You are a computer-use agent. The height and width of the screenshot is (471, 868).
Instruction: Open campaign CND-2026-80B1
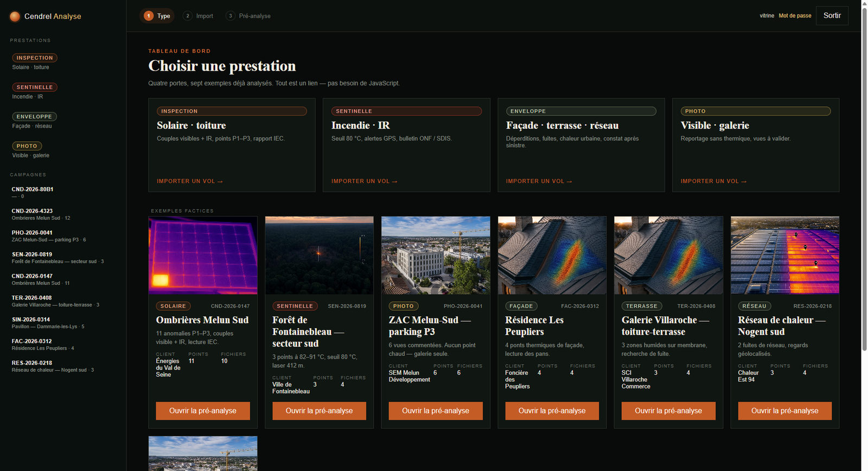(x=33, y=193)
